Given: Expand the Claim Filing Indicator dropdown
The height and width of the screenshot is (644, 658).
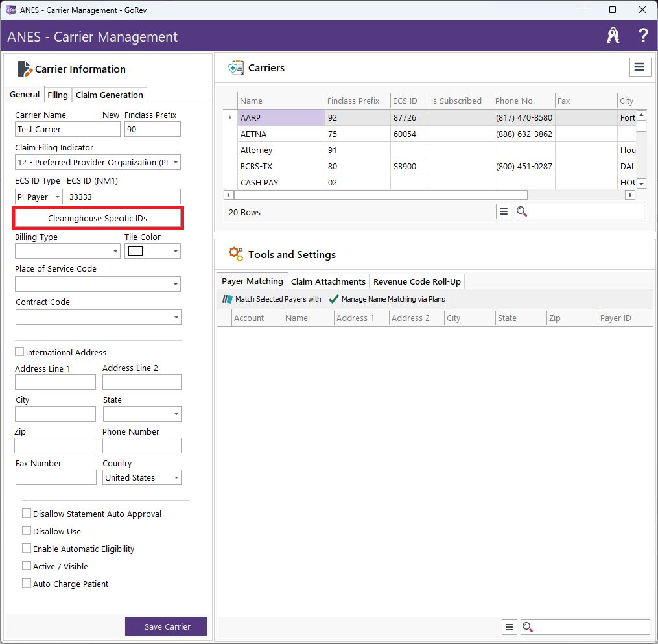Looking at the screenshot, I should pos(176,163).
